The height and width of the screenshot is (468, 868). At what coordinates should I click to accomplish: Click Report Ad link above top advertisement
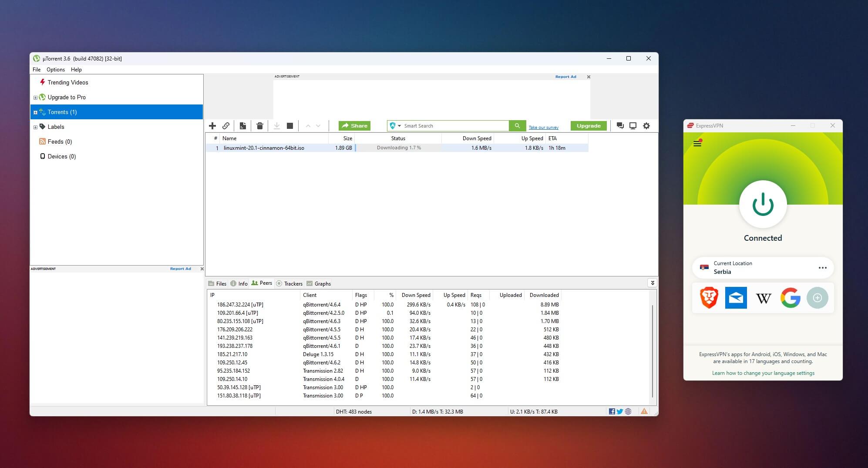click(565, 77)
